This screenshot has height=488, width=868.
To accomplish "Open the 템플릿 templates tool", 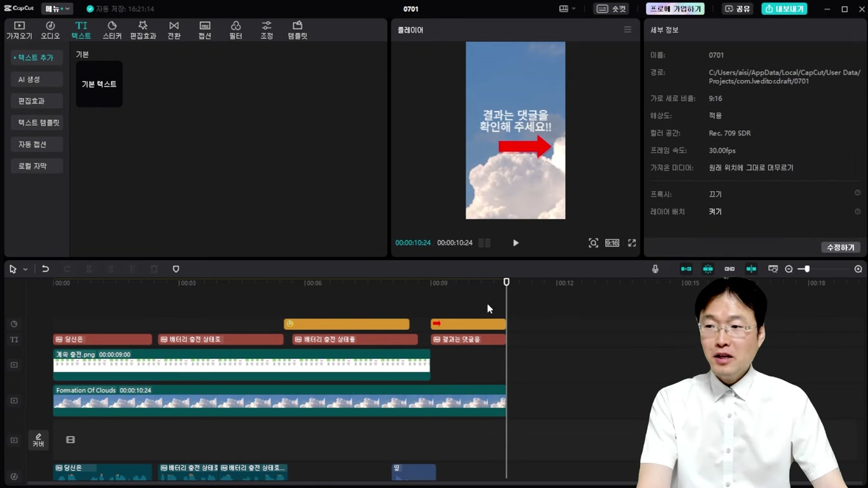I will 298,30.
